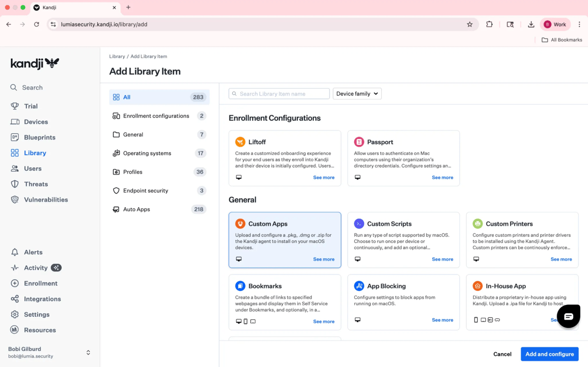Click the App Blocking card title
Image resolution: width=588 pixels, height=367 pixels.
[x=386, y=286]
